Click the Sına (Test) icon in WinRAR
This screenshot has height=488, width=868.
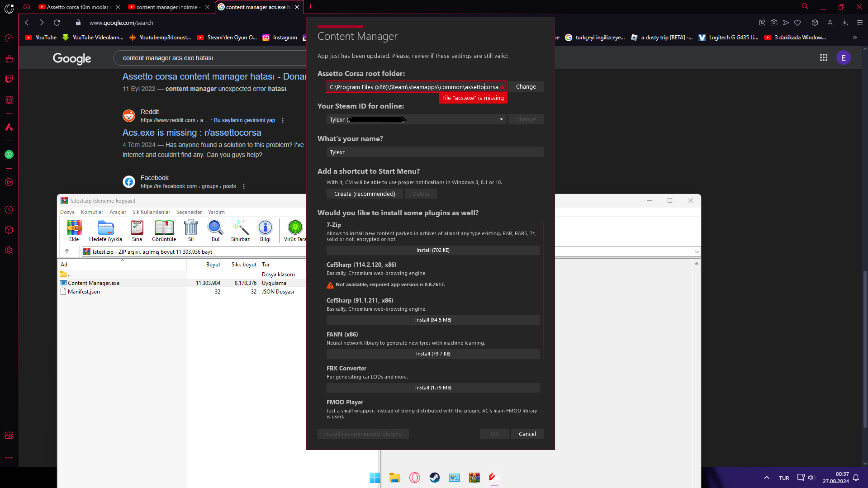tap(137, 231)
